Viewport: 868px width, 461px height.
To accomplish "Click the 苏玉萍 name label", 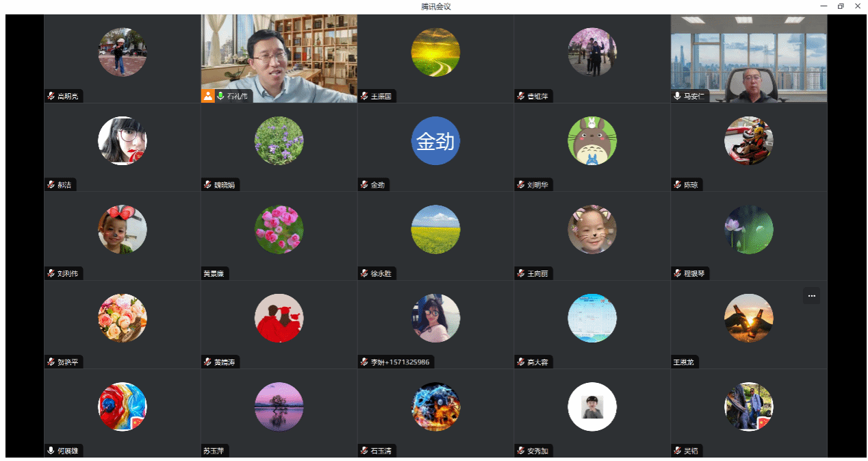I will pyautogui.click(x=213, y=451).
